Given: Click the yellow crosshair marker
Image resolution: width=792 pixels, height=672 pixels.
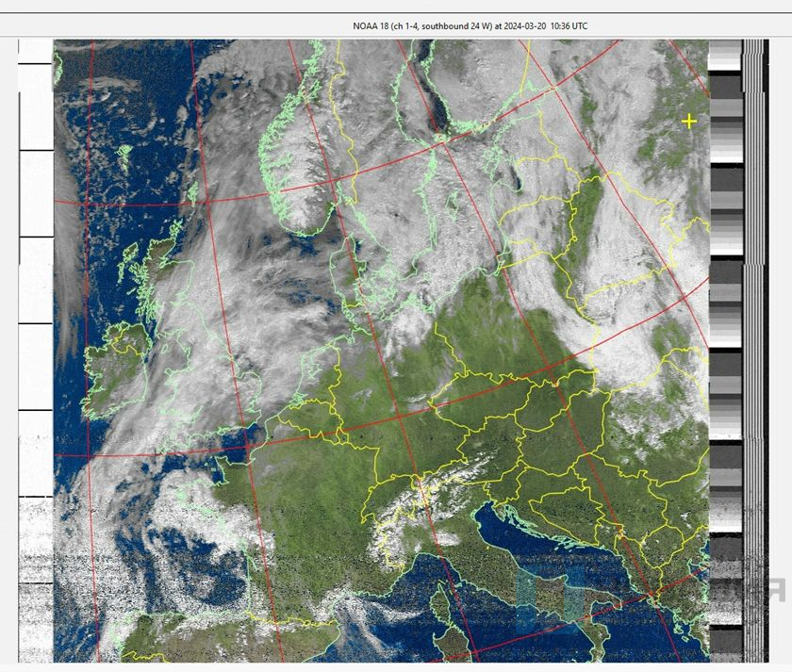Looking at the screenshot, I should point(689,122).
